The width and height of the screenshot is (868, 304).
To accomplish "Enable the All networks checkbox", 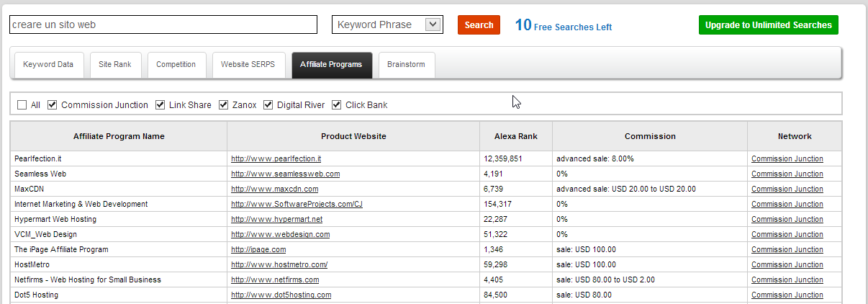I will (x=22, y=105).
